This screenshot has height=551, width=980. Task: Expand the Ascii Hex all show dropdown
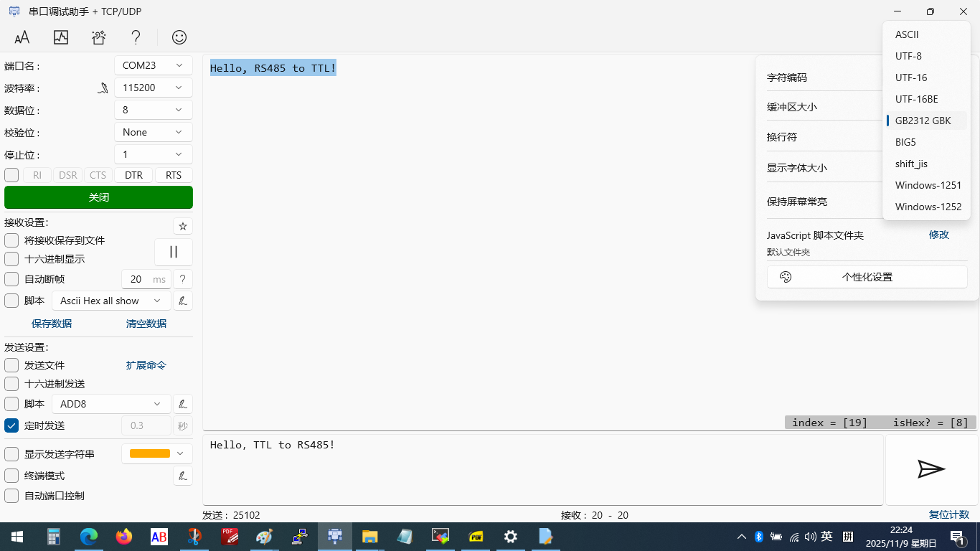111,301
